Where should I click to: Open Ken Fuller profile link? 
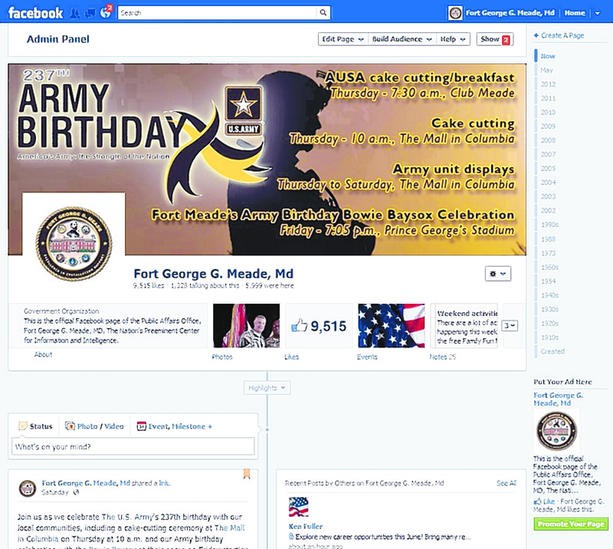tap(306, 526)
